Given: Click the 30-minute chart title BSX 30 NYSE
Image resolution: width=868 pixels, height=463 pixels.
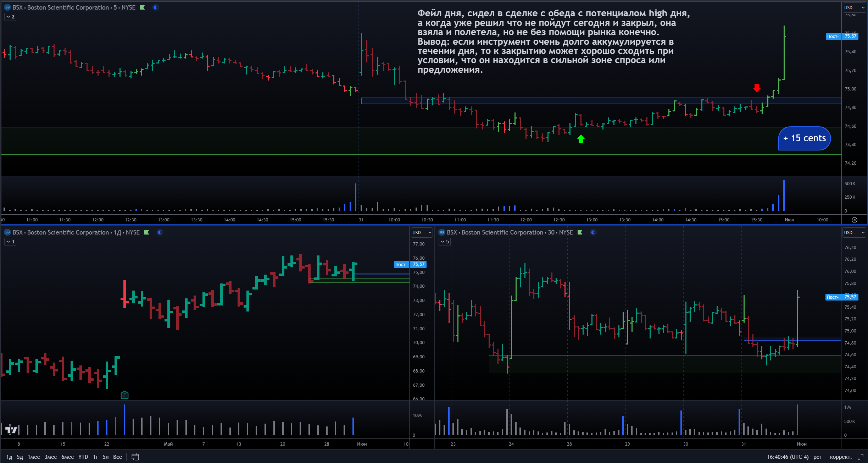Looking at the screenshot, I should pyautogui.click(x=510, y=232).
